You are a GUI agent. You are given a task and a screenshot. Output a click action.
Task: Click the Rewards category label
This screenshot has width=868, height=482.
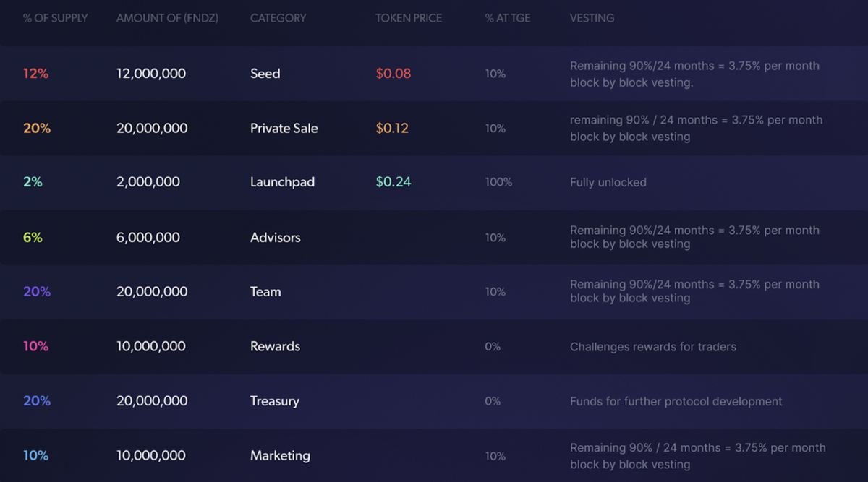[275, 347]
